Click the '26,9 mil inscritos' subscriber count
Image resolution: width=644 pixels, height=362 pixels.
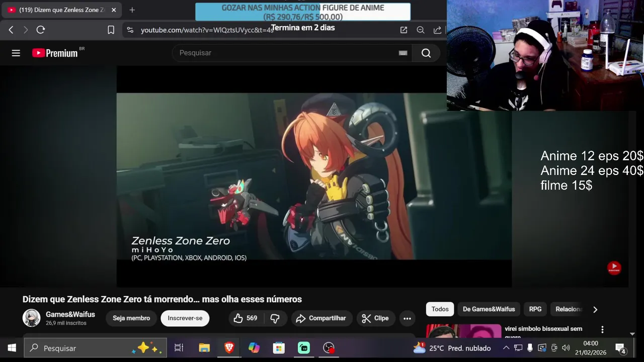click(x=66, y=323)
